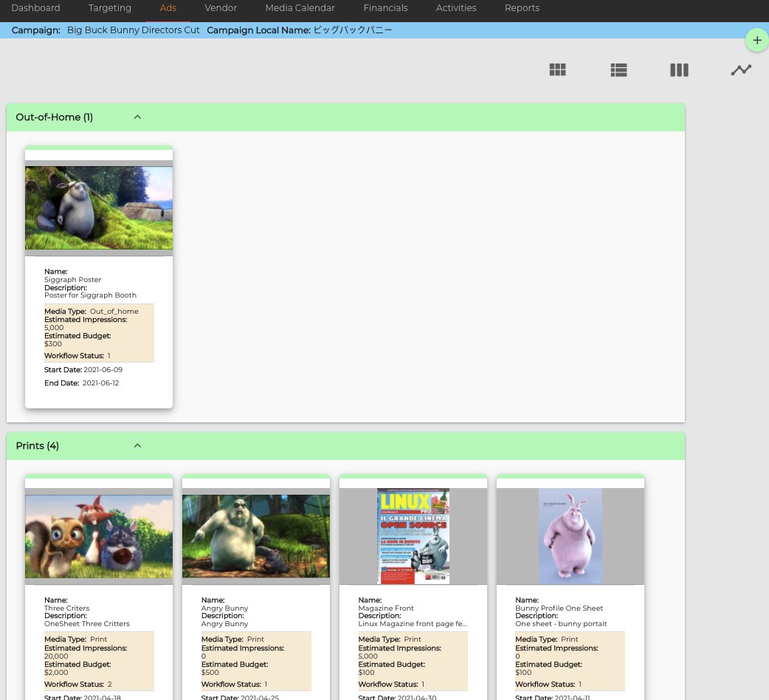The height and width of the screenshot is (700, 769).
Task: Click the Siggraph Poster name text
Action: (72, 280)
